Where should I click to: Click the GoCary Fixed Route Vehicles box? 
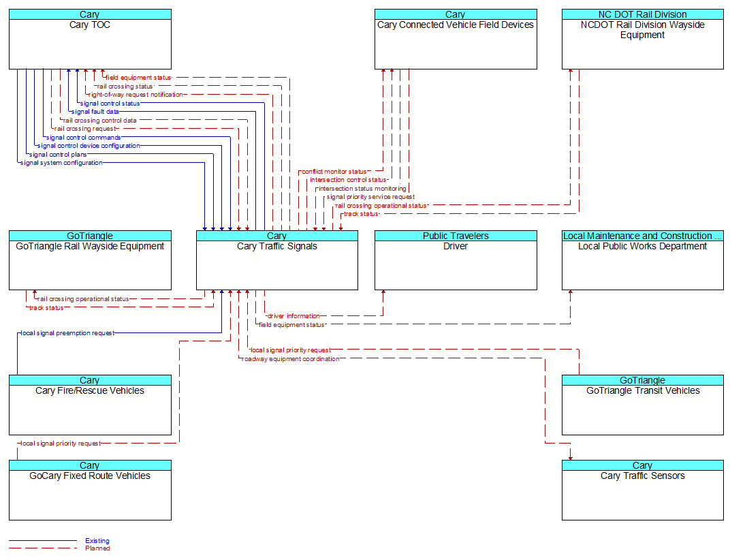coord(90,490)
